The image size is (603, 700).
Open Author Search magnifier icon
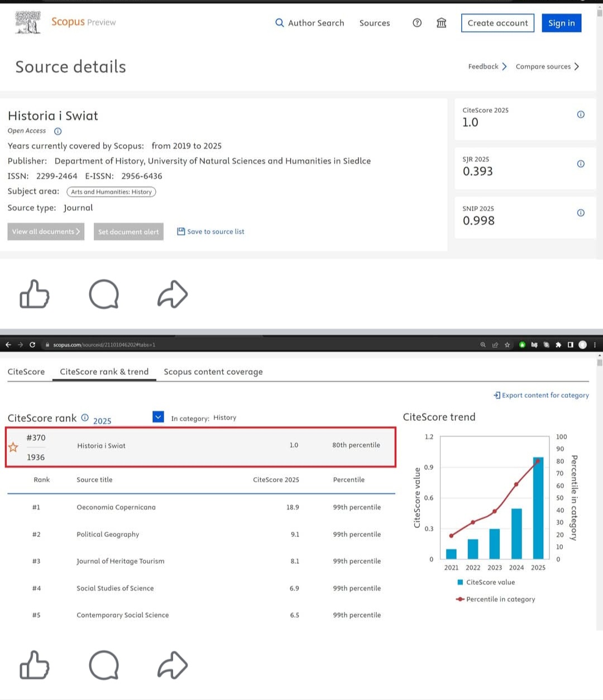click(x=279, y=23)
